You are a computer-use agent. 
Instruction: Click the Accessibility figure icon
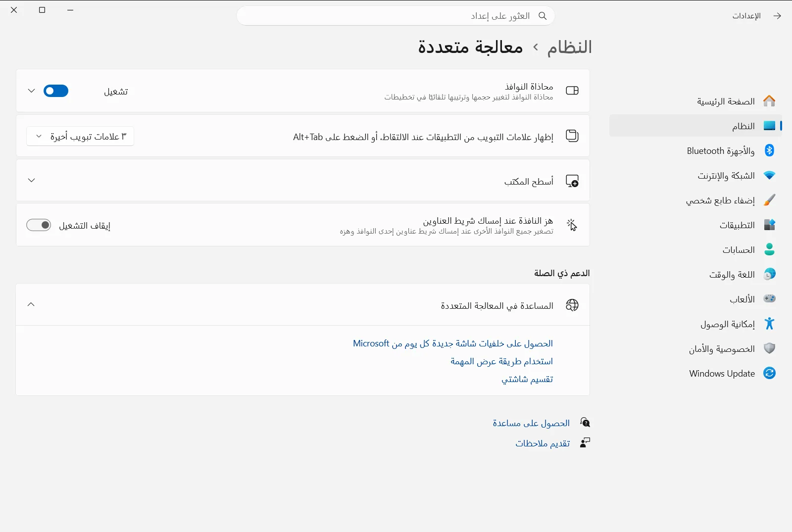point(769,324)
